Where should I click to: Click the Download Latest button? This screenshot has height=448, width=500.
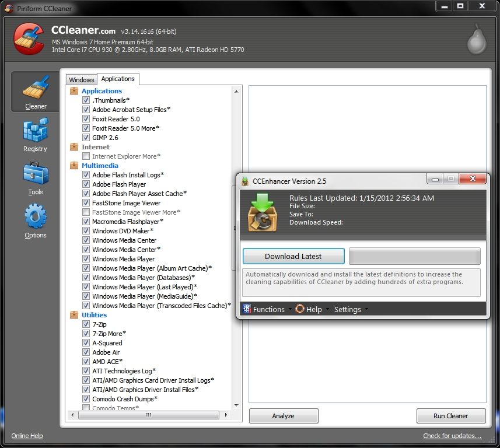tap(293, 256)
